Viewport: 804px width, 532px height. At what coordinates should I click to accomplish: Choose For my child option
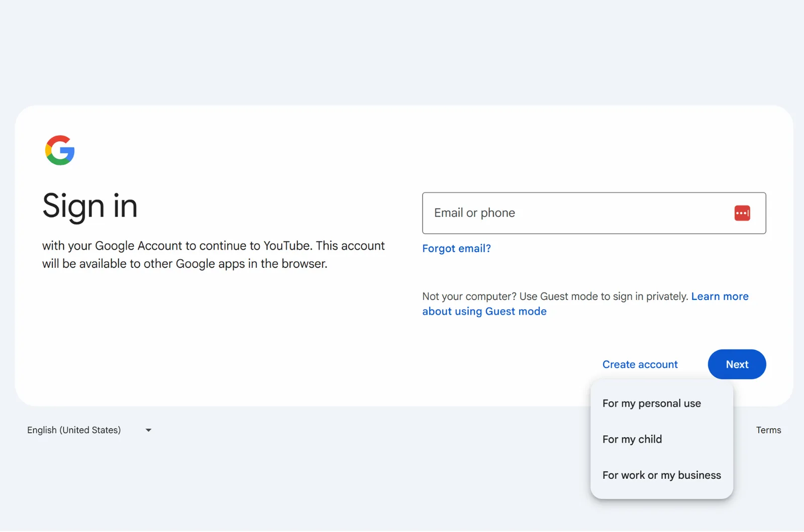pyautogui.click(x=632, y=439)
